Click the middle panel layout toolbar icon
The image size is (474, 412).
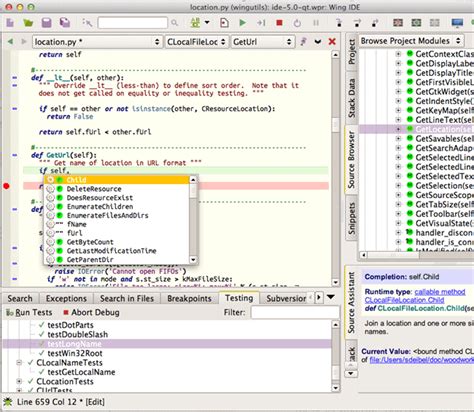coord(416,23)
